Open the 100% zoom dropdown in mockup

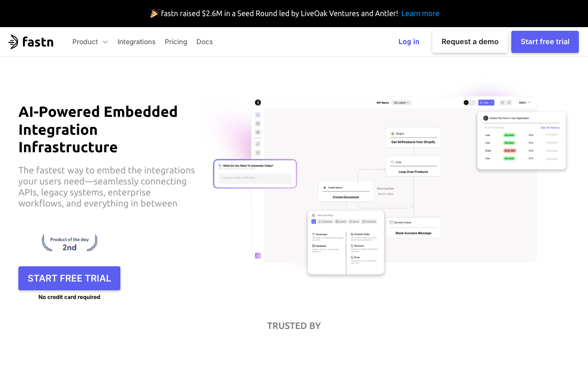(525, 103)
